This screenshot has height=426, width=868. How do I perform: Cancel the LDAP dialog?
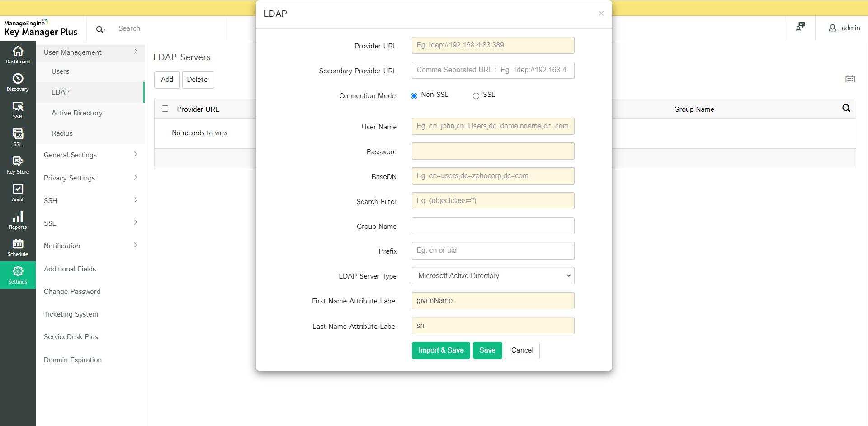[x=522, y=350]
